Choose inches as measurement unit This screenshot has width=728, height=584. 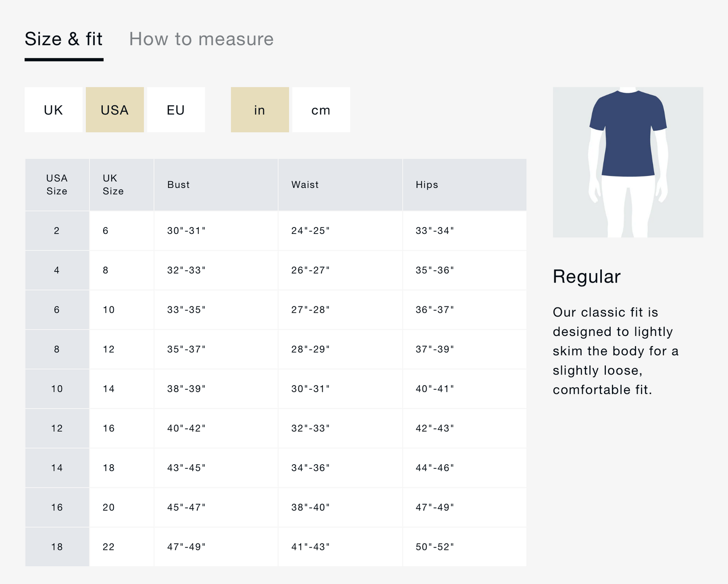(x=260, y=110)
